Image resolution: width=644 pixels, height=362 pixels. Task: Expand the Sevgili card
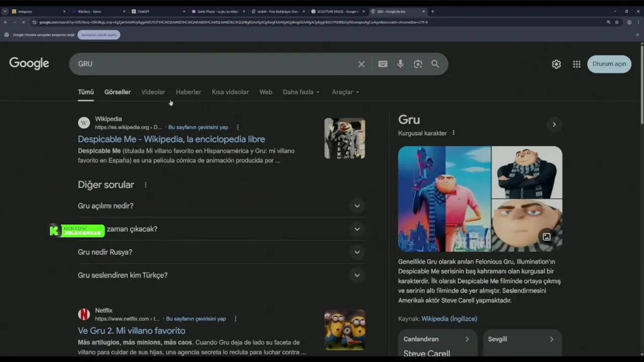coord(522,343)
